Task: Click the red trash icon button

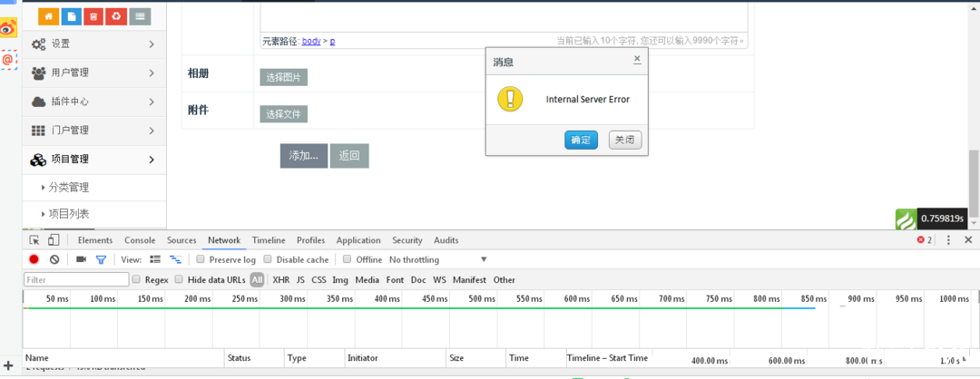Action: point(93,16)
